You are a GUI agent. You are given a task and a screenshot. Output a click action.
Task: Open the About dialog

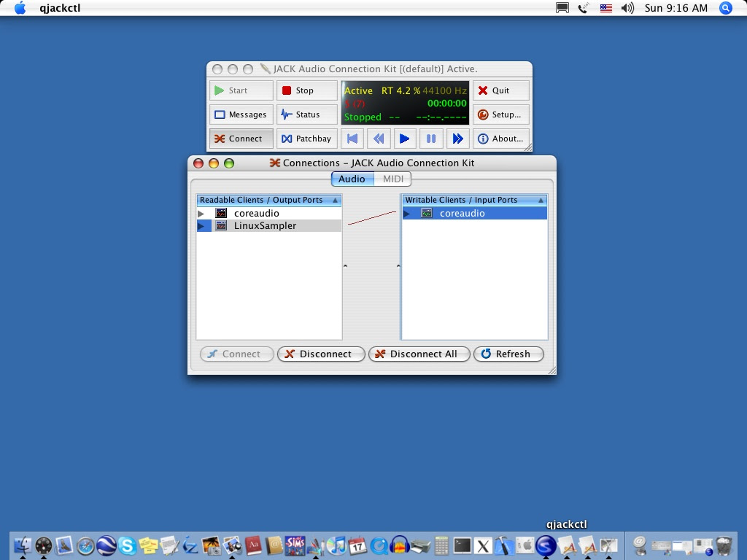point(500,139)
